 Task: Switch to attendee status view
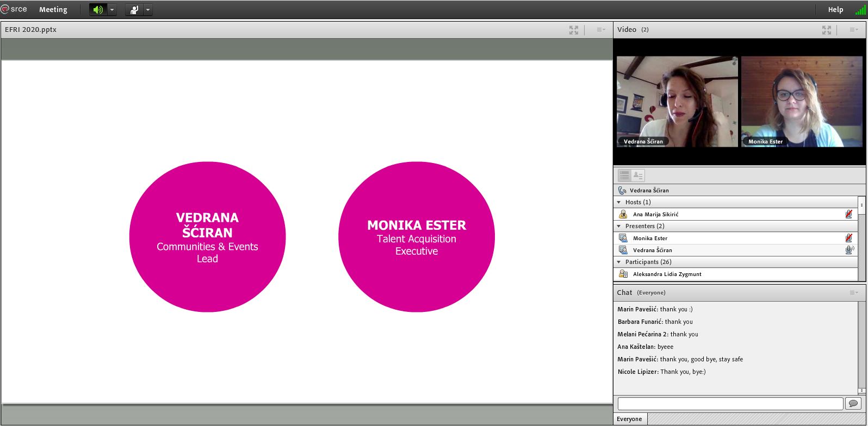[638, 176]
